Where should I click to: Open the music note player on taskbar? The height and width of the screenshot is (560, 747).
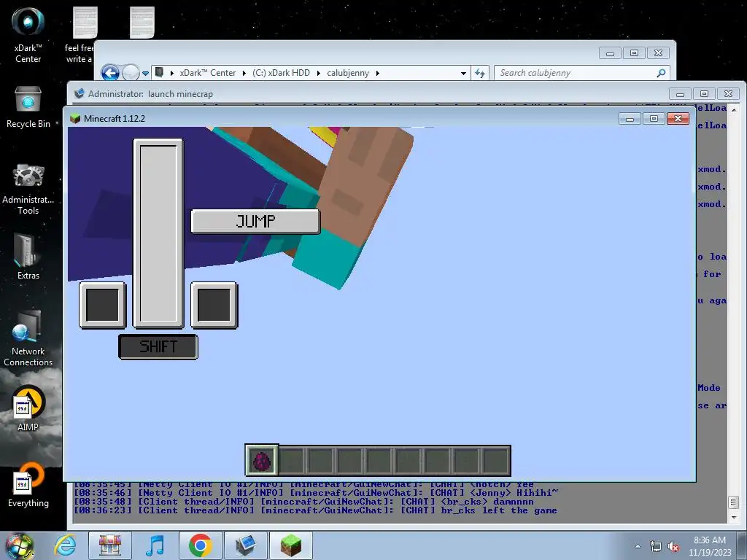pyautogui.click(x=155, y=545)
